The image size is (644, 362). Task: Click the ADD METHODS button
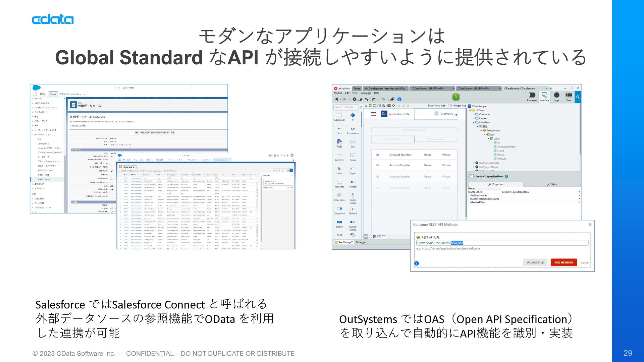pyautogui.click(x=563, y=262)
